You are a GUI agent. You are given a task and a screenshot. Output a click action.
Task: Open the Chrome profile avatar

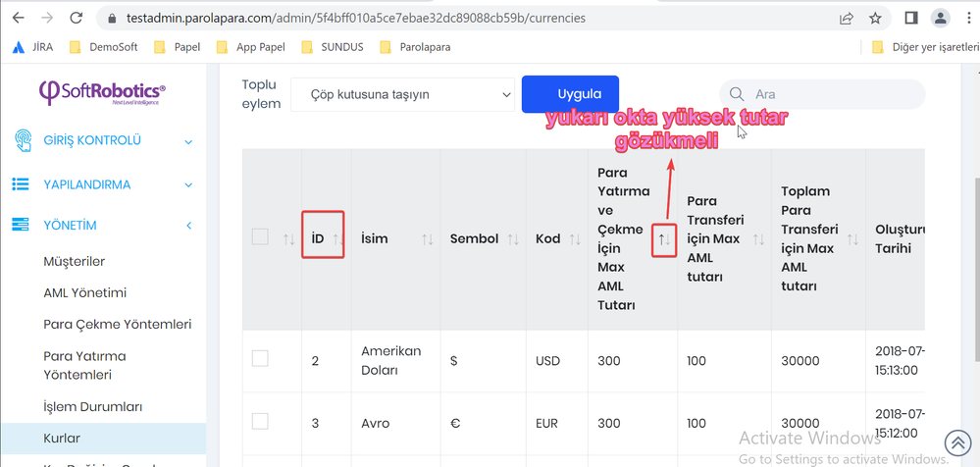point(940,18)
